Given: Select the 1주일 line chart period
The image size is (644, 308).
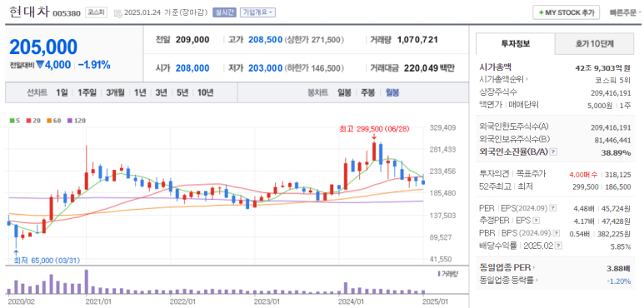Looking at the screenshot, I should coord(87,92).
